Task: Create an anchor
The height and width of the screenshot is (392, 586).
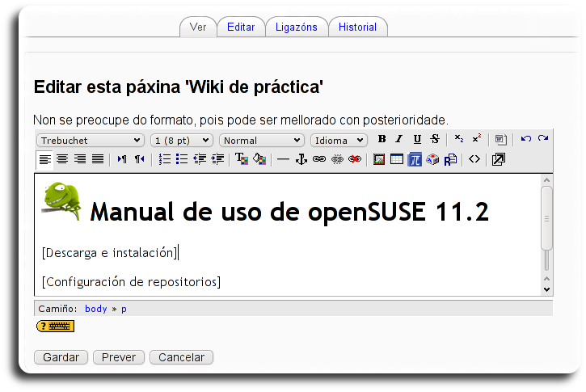Action: (x=301, y=159)
